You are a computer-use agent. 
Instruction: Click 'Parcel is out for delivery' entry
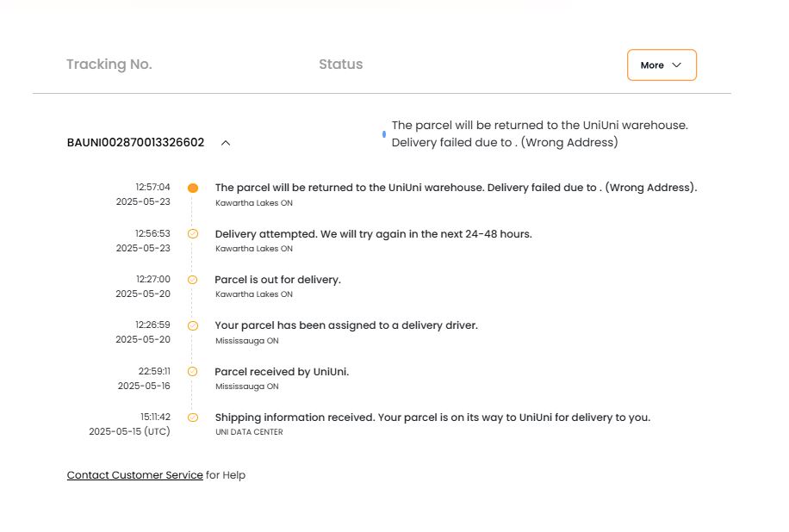277,280
